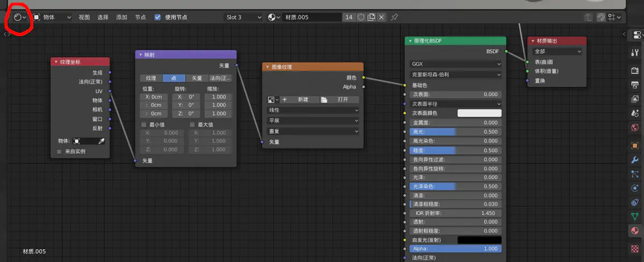644x262 pixels.
Task: Open 克里斯坦森-伯利 subsurface method dropdown
Action: click(455, 74)
